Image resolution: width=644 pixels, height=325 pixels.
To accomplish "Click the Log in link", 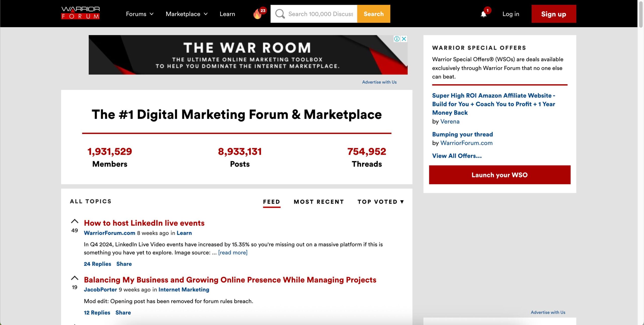I will coord(511,14).
